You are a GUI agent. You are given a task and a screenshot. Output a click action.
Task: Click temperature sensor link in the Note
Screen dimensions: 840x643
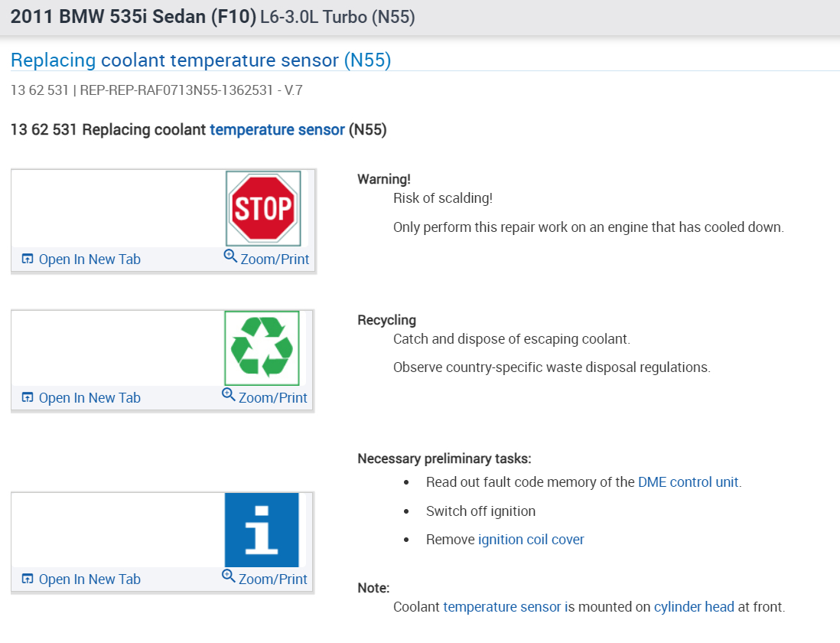pyautogui.click(x=502, y=607)
